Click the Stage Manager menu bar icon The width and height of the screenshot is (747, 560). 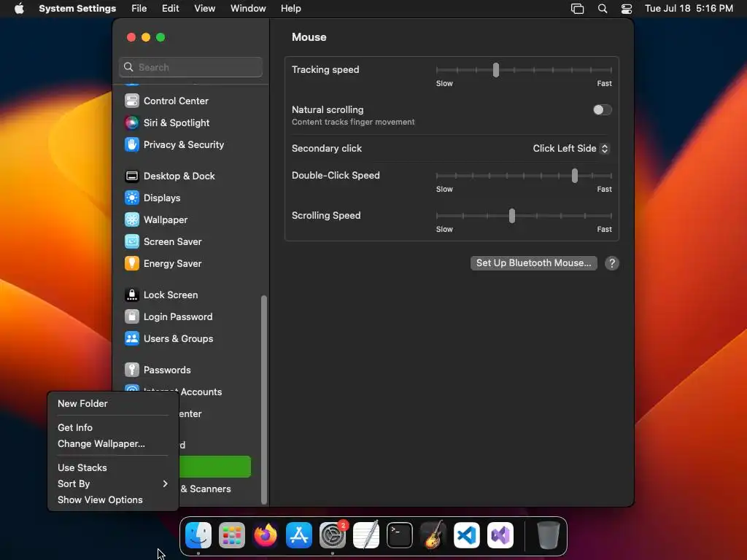tap(578, 9)
